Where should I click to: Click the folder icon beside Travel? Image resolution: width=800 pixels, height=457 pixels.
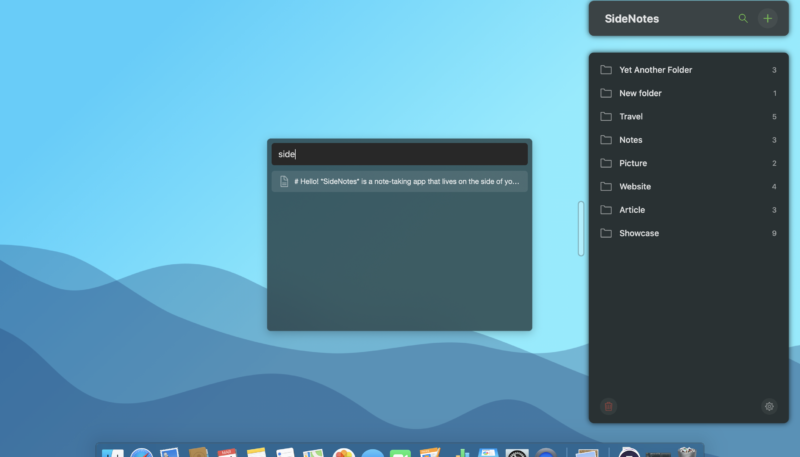[606, 117]
